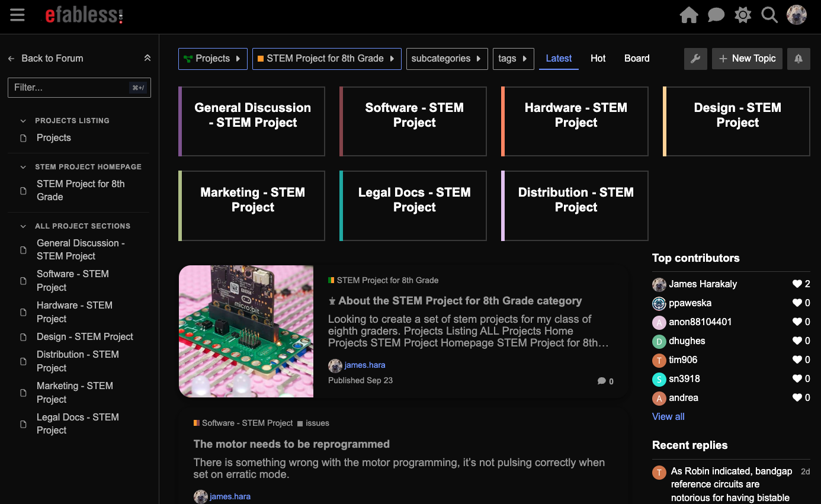
Task: Open Hardware - STEM Project category box
Action: point(575,121)
